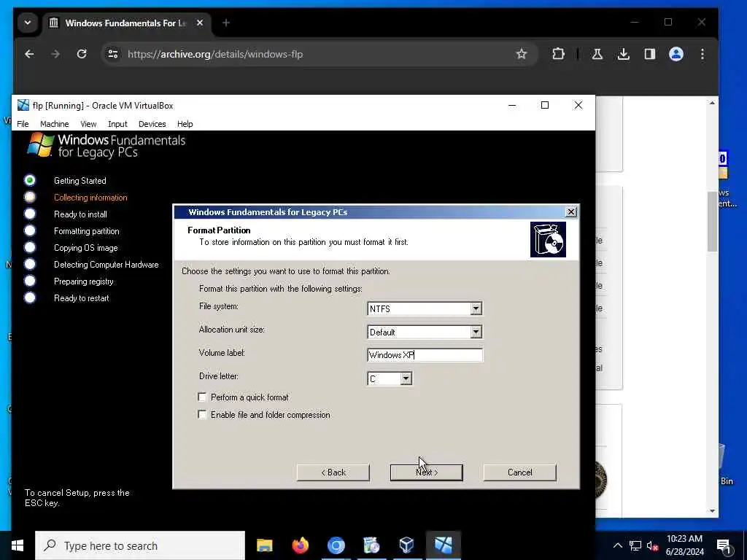Open the tab search dropdown arrow

28,23
